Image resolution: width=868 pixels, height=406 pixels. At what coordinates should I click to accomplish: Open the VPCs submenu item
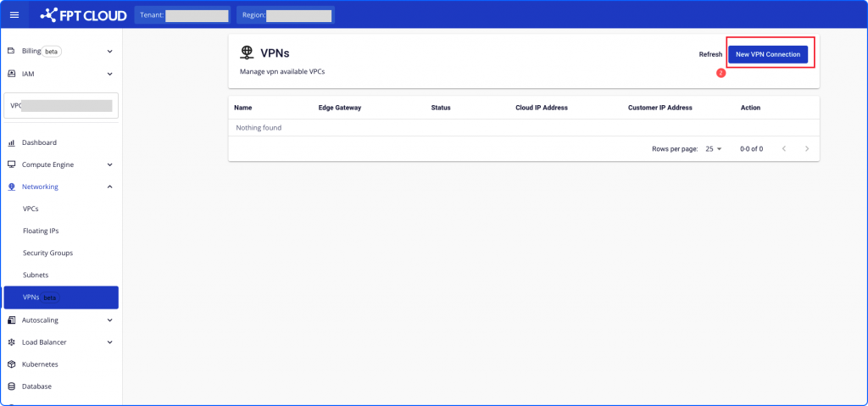(31, 209)
